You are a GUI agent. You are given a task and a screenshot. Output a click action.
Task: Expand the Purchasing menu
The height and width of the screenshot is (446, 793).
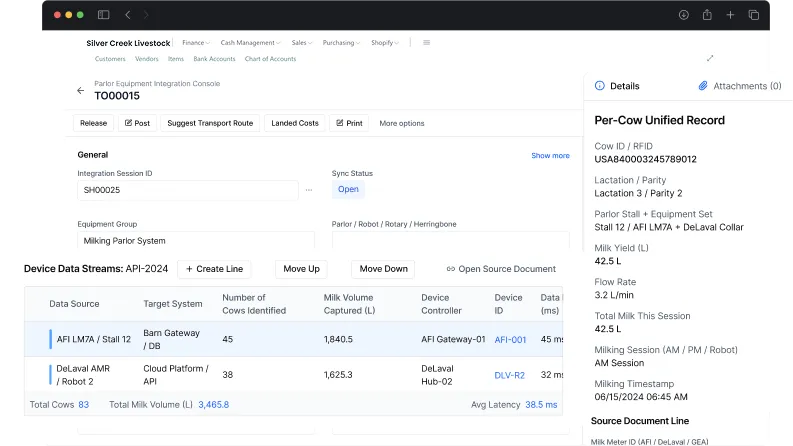pyautogui.click(x=341, y=43)
